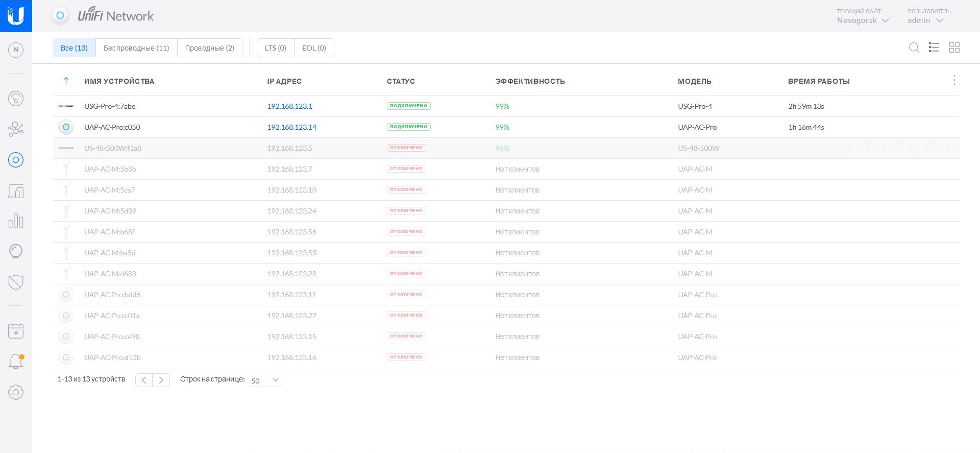Screen dimensions: 980x453
Task: Open the Statistics bar chart icon
Action: (16, 221)
